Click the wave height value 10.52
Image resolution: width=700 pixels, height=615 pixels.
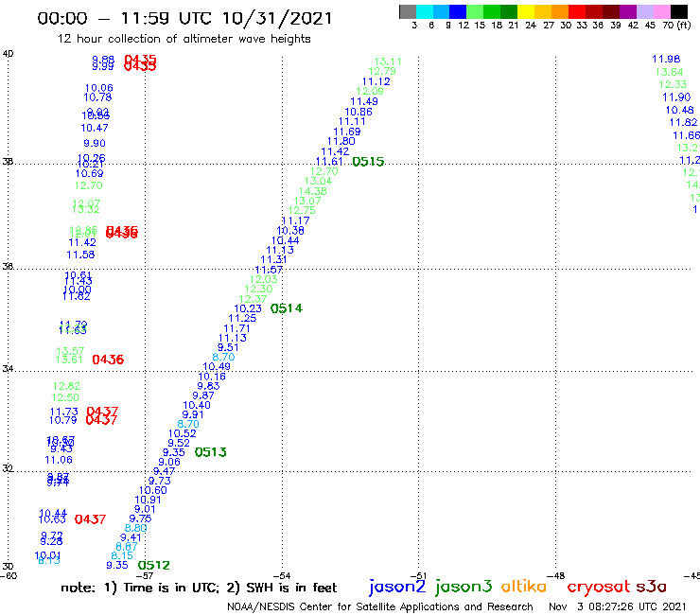click(x=183, y=433)
